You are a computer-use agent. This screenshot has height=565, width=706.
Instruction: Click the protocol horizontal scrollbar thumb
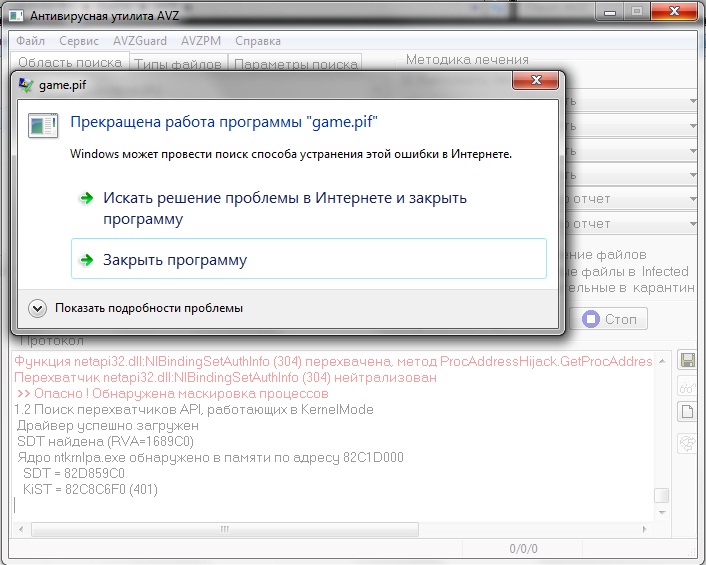[225, 529]
